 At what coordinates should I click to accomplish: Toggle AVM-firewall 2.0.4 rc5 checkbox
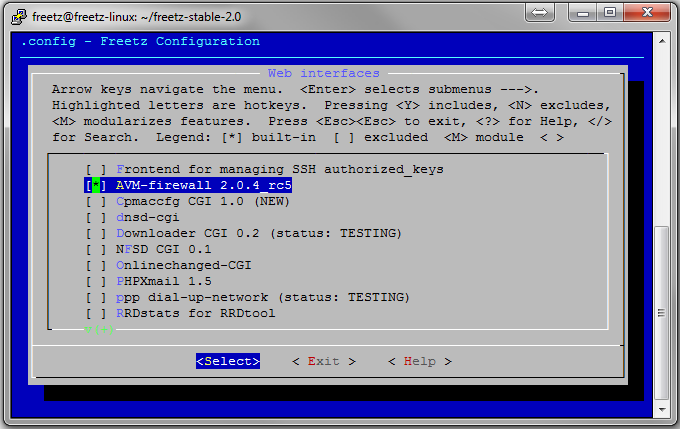96,186
